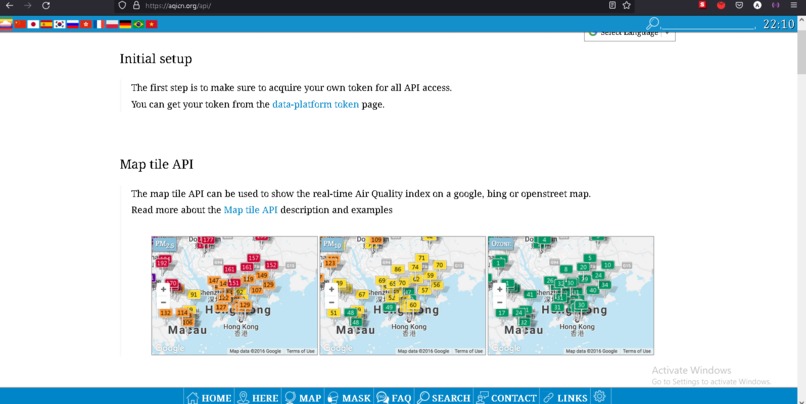This screenshot has height=404, width=806.
Task: Open the Select Language dropdown
Action: point(630,34)
